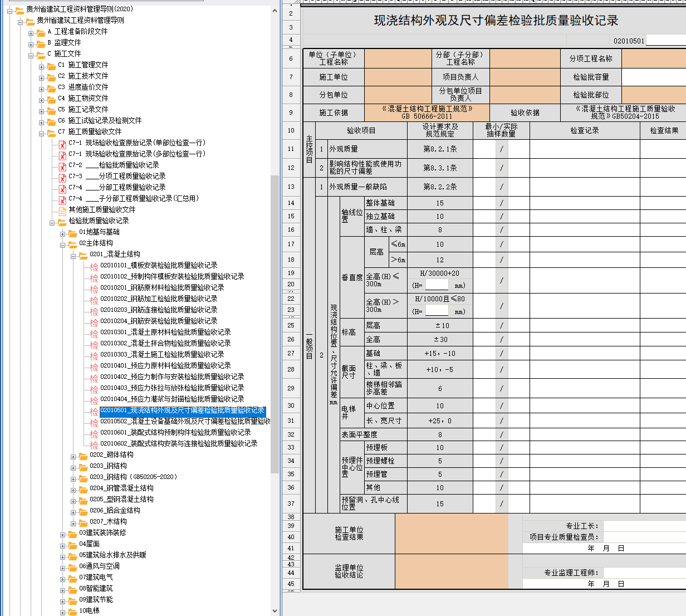Click the 检 icon of 02010401 预应力原材料
This screenshot has width=686, height=616.
94,366
